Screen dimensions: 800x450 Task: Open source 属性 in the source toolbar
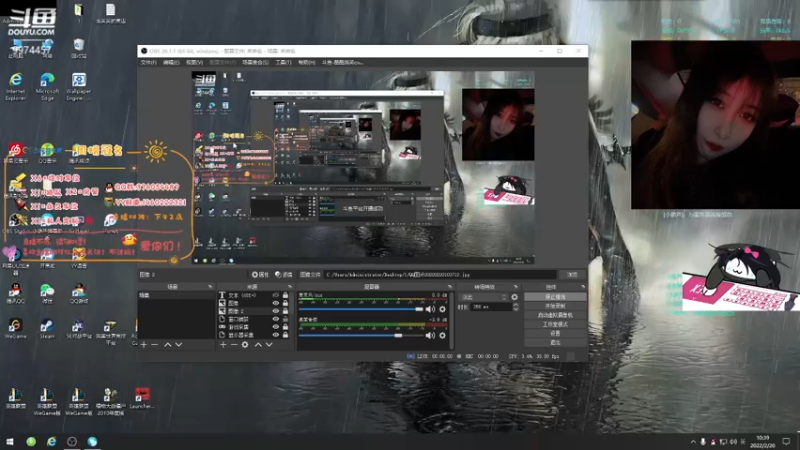click(x=260, y=274)
